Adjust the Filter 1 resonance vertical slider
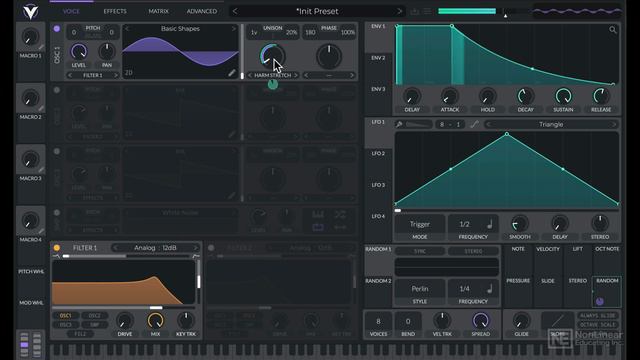 click(x=199, y=282)
